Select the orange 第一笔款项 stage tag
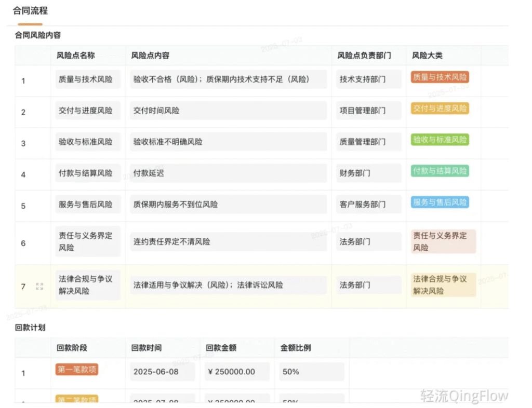The height and width of the screenshot is (408, 532). pos(76,370)
